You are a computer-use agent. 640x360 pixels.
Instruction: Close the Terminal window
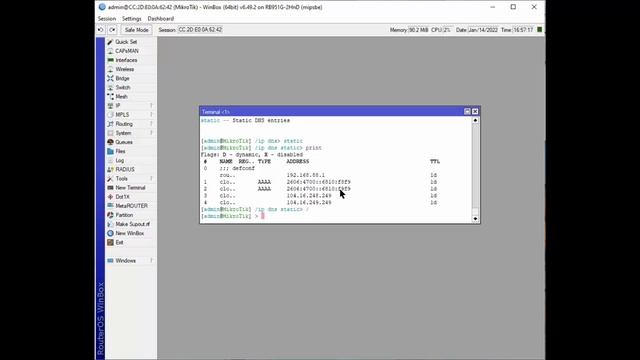point(475,111)
